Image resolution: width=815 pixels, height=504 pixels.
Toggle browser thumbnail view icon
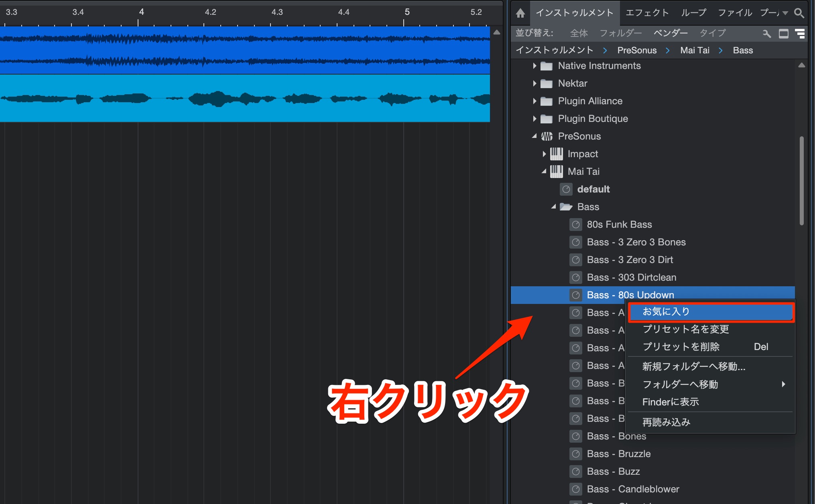click(x=784, y=34)
